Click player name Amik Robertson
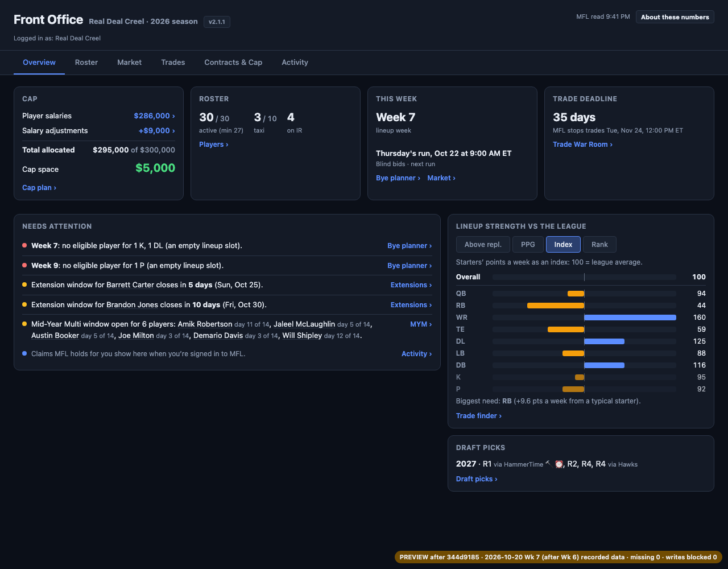 (205, 324)
